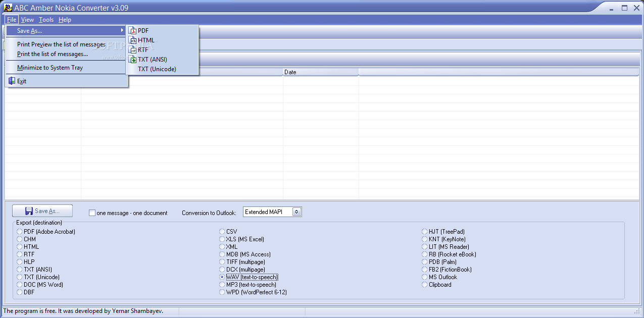
Task: Select Clipboard export option
Action: 437,285
